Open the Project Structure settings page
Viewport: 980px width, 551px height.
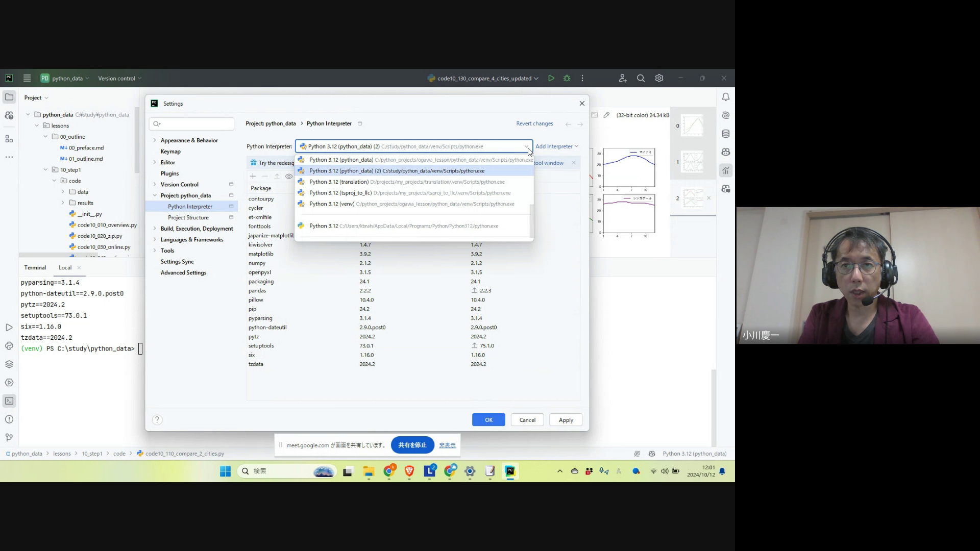[x=188, y=217]
